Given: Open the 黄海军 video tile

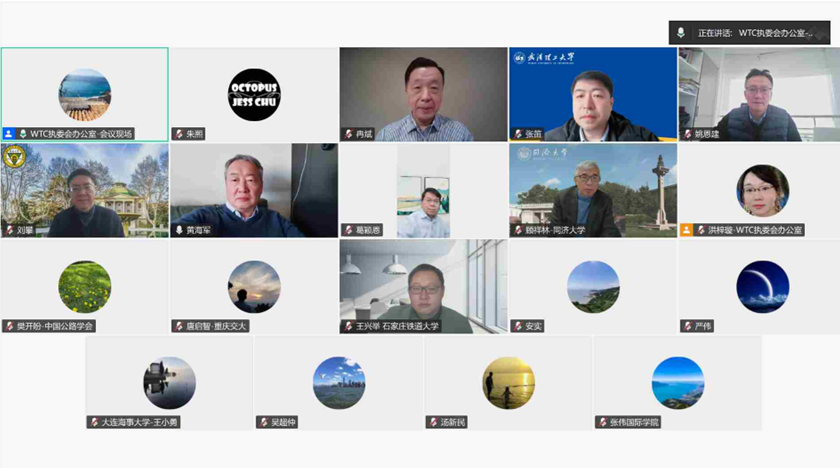Looking at the screenshot, I should pos(254,188).
